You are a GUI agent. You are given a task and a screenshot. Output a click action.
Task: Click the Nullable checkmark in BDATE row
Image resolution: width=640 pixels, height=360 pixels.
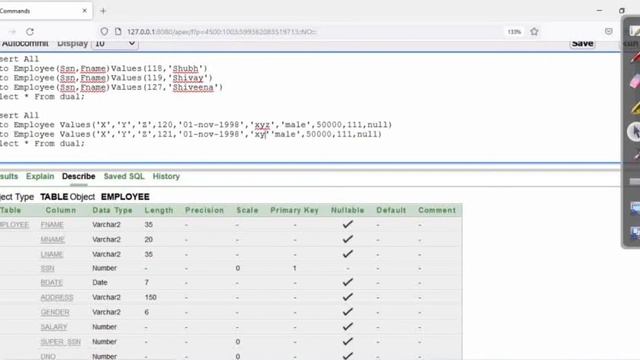coord(348,282)
